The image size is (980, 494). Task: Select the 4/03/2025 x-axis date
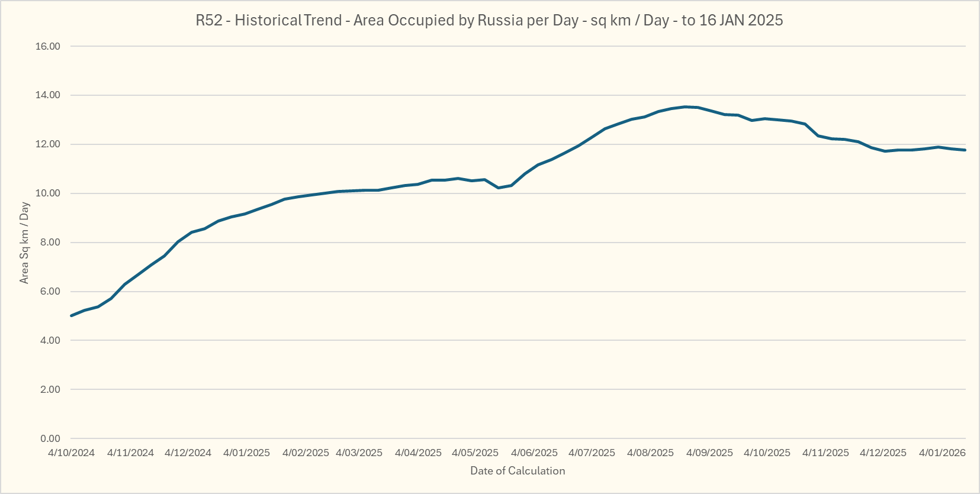click(359, 453)
